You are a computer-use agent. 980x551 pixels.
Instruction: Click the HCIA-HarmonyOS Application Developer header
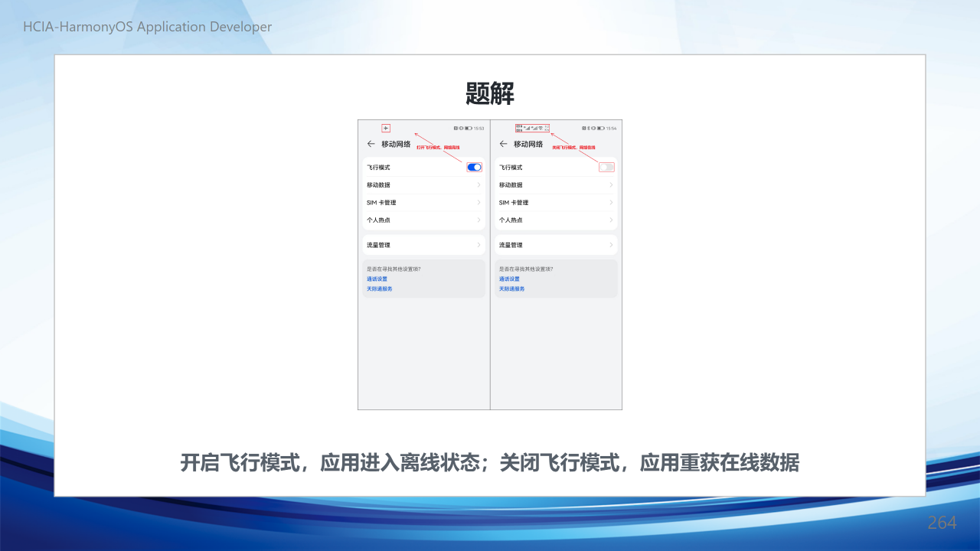148,27
